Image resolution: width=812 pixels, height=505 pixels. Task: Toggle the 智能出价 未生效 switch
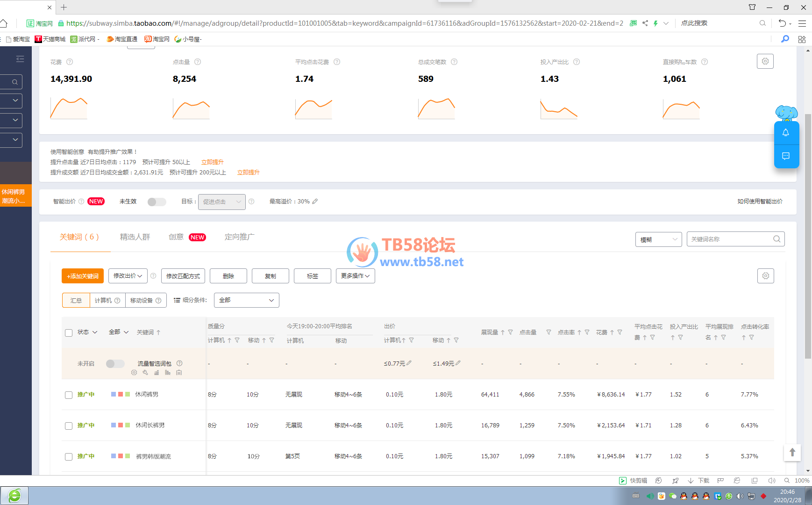pos(157,202)
